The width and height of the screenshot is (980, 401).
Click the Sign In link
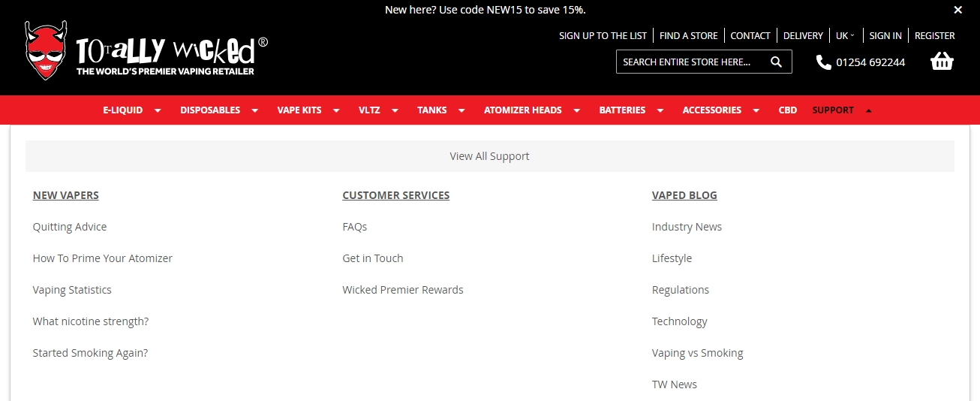coord(885,35)
